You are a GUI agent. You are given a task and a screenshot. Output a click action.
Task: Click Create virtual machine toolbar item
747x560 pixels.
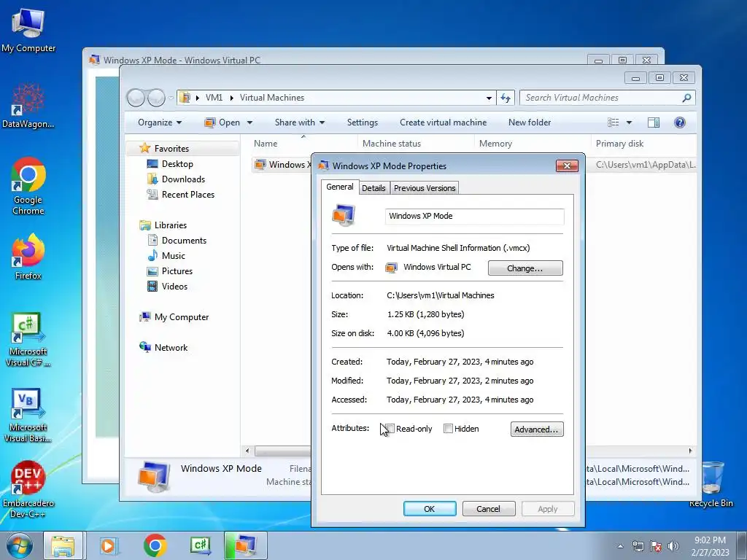coord(443,122)
